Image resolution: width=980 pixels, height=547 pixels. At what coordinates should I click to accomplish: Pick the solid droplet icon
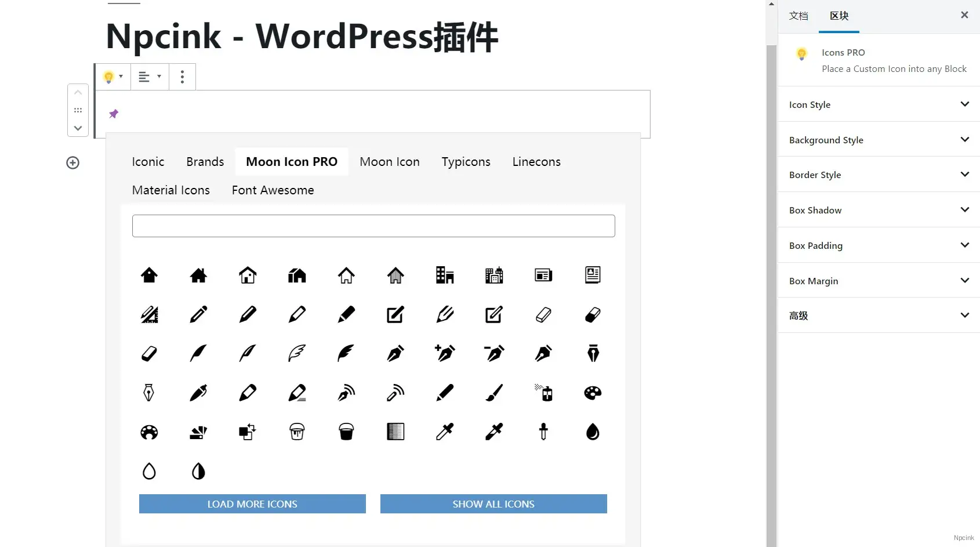(x=593, y=432)
